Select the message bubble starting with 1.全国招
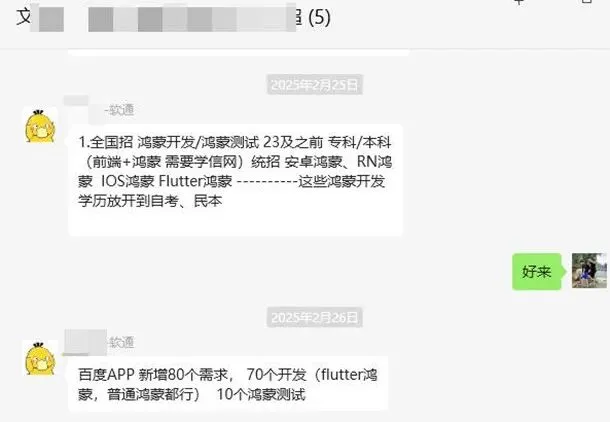610x422 pixels. [x=235, y=180]
